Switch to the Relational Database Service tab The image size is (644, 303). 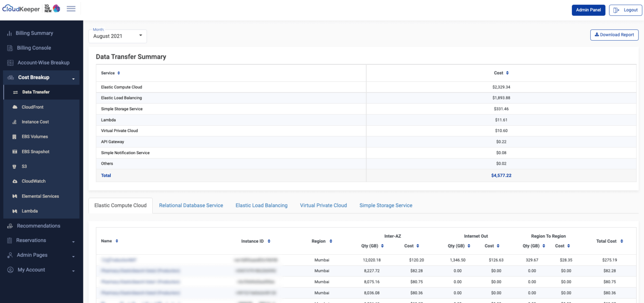tap(191, 205)
